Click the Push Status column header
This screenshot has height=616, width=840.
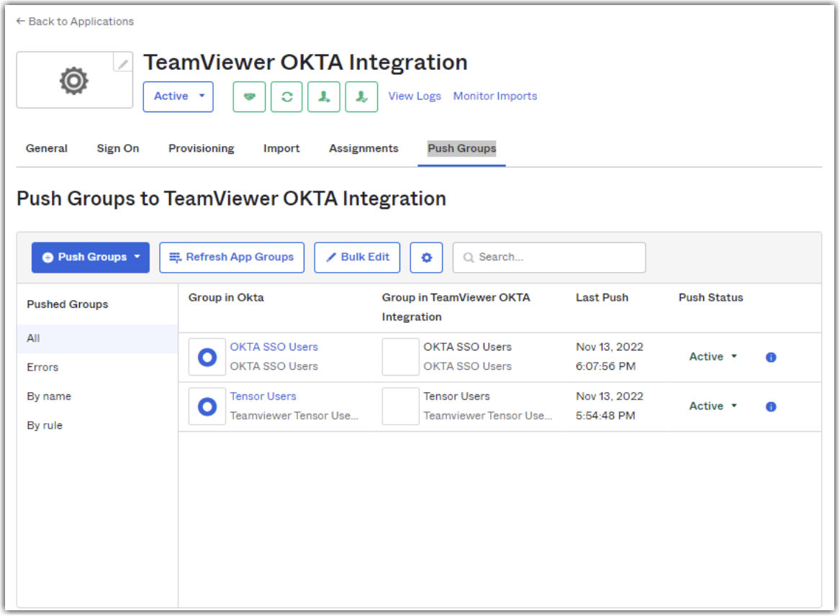coord(710,298)
